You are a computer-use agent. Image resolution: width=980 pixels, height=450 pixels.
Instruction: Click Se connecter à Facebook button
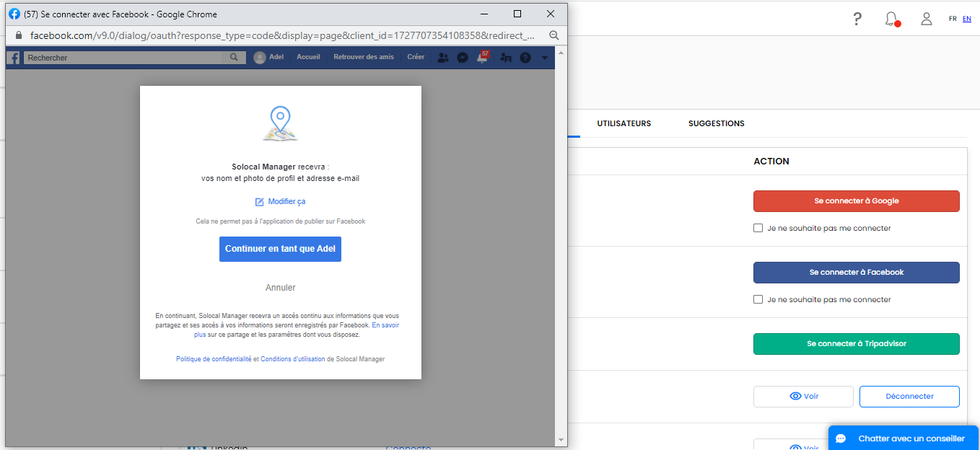click(856, 273)
